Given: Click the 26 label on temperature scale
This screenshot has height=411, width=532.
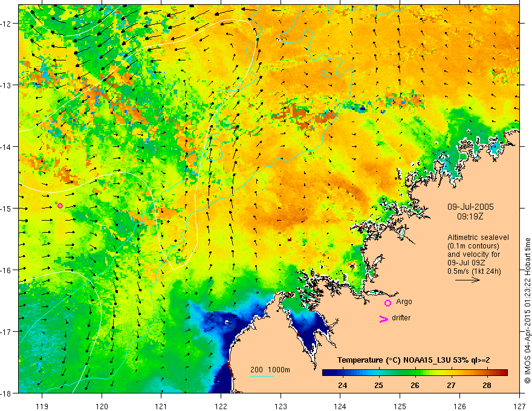Looking at the screenshot, I should (415, 385).
